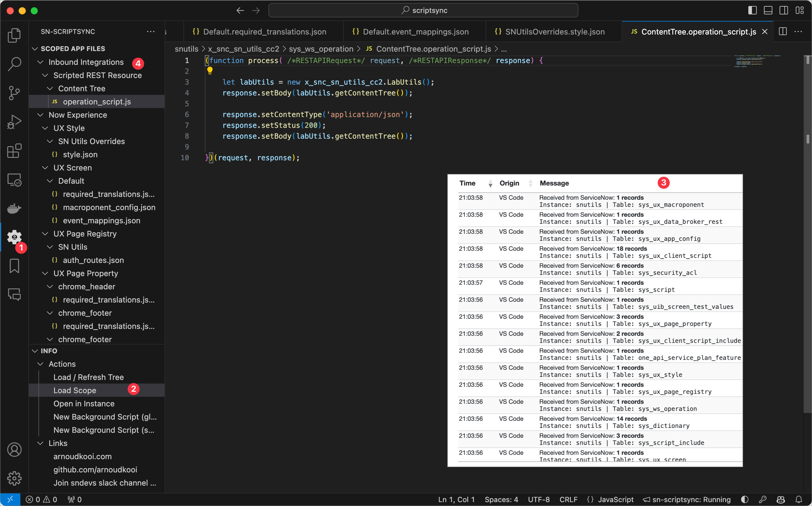
Task: Open the GitHub Copilot menu in the status bar
Action: coord(780,499)
